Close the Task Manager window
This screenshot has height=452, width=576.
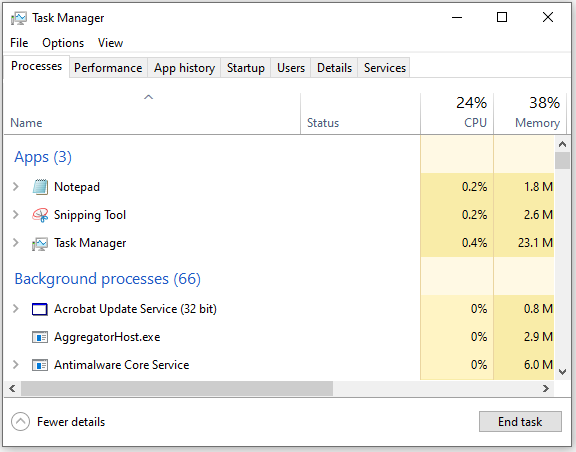click(x=548, y=17)
